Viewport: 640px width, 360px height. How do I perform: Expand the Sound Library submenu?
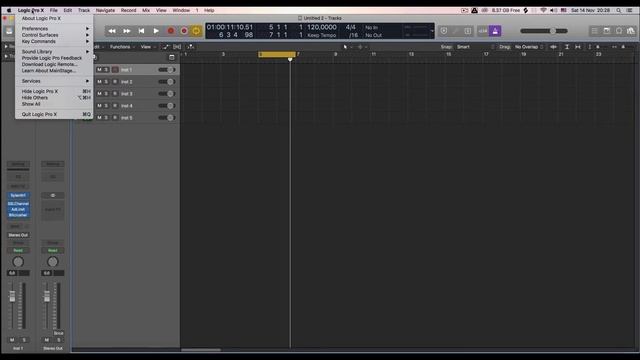pos(54,52)
